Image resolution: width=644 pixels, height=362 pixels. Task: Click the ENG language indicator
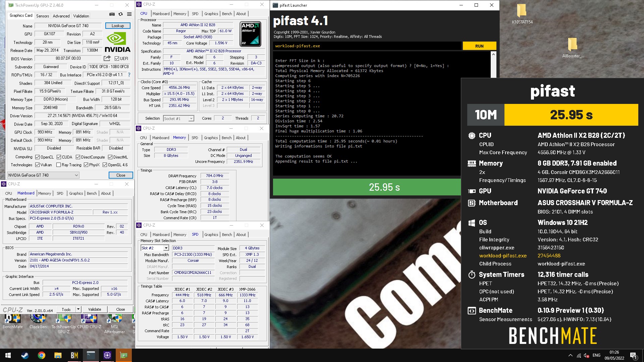(x=596, y=355)
